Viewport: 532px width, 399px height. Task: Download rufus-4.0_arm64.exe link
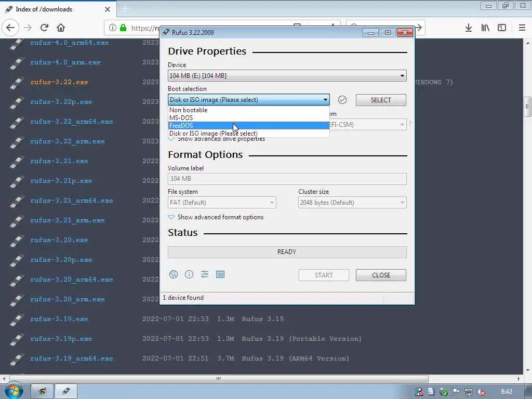click(x=70, y=43)
